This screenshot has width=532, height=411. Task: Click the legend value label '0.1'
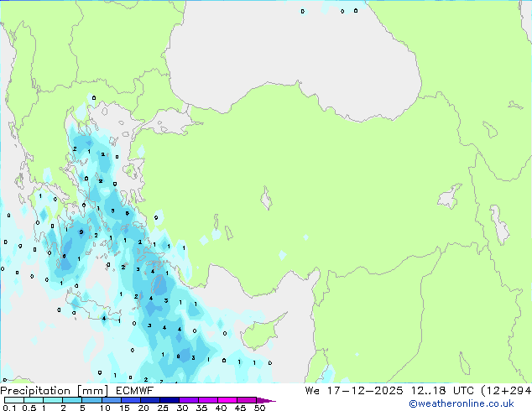9,408
